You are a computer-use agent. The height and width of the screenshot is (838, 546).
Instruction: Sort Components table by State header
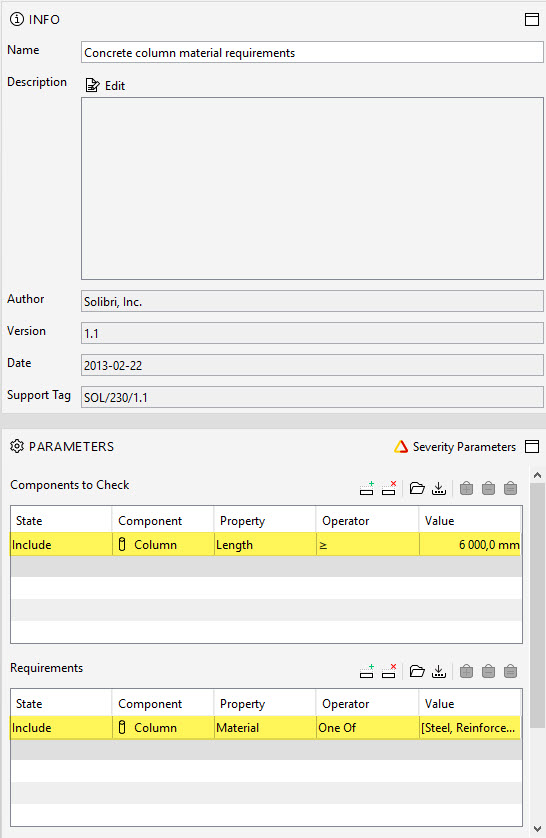click(x=61, y=521)
